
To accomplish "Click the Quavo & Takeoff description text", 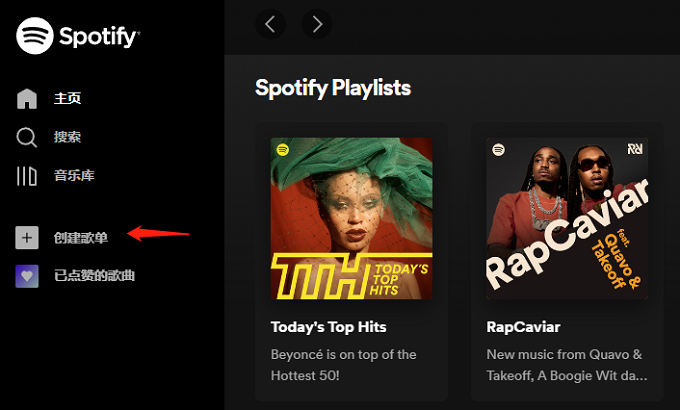I will [566, 365].
